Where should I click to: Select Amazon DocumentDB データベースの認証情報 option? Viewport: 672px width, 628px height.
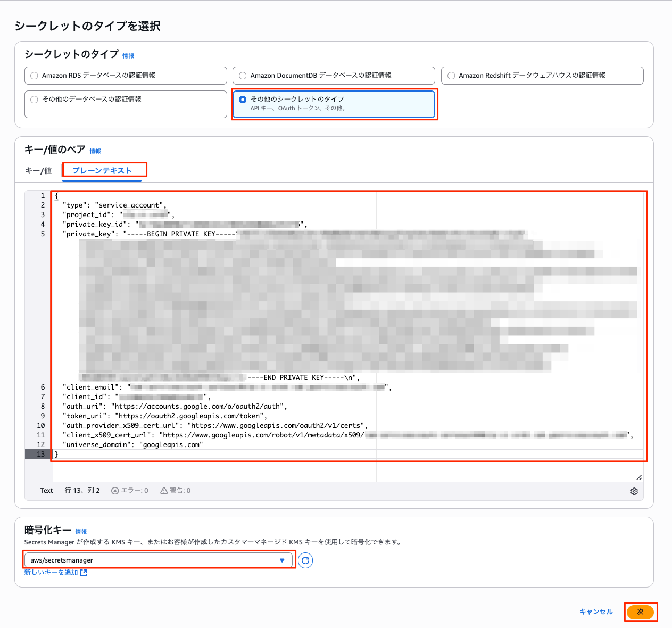243,76
